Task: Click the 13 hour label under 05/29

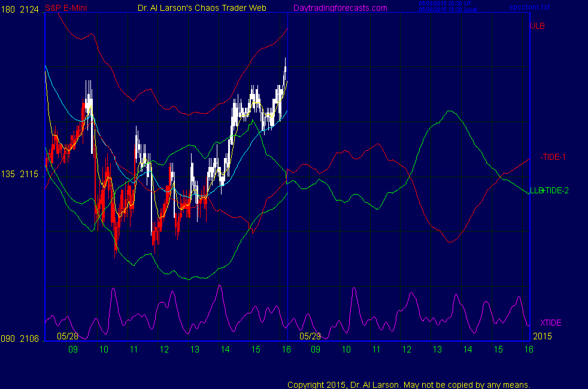Action: point(437,350)
